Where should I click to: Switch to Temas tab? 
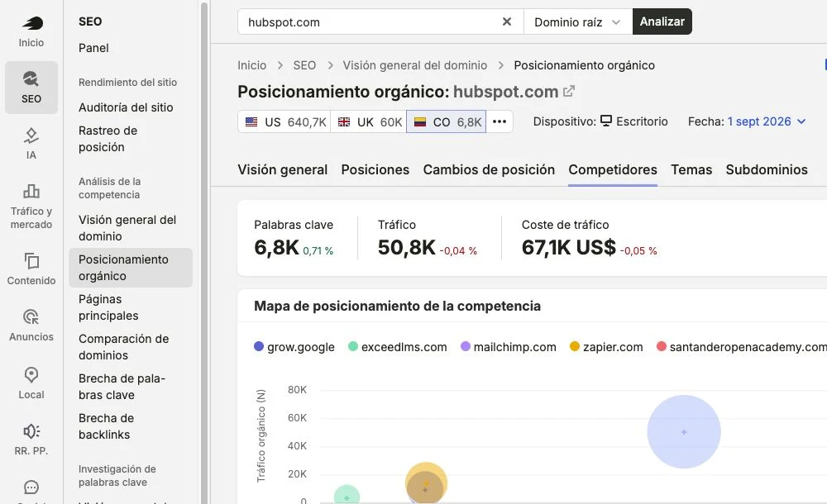coord(691,169)
